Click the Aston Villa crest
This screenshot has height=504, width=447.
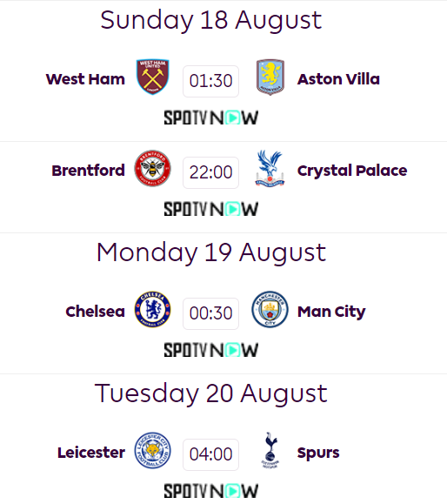pyautogui.click(x=270, y=77)
